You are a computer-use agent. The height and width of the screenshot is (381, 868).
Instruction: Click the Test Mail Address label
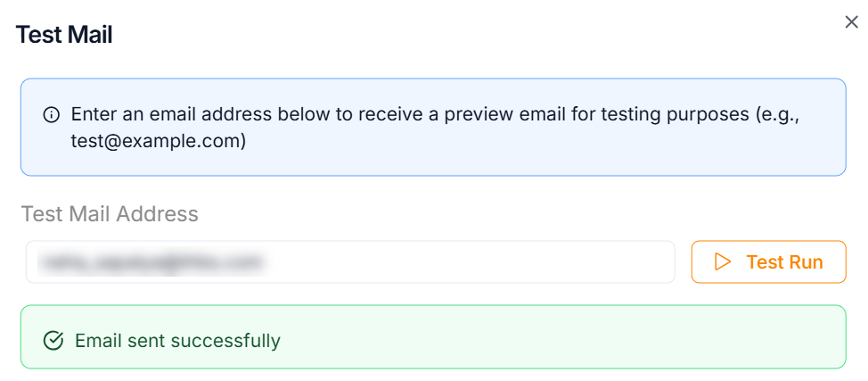click(x=109, y=214)
